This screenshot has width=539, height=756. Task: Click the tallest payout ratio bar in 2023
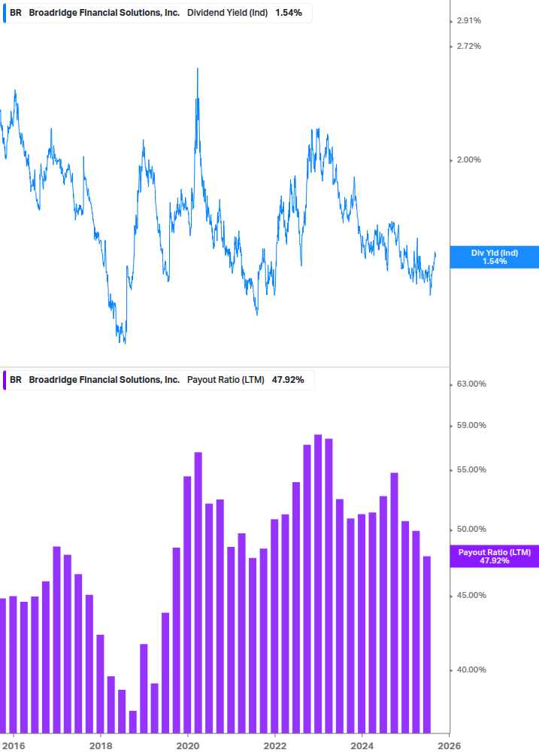318,584
